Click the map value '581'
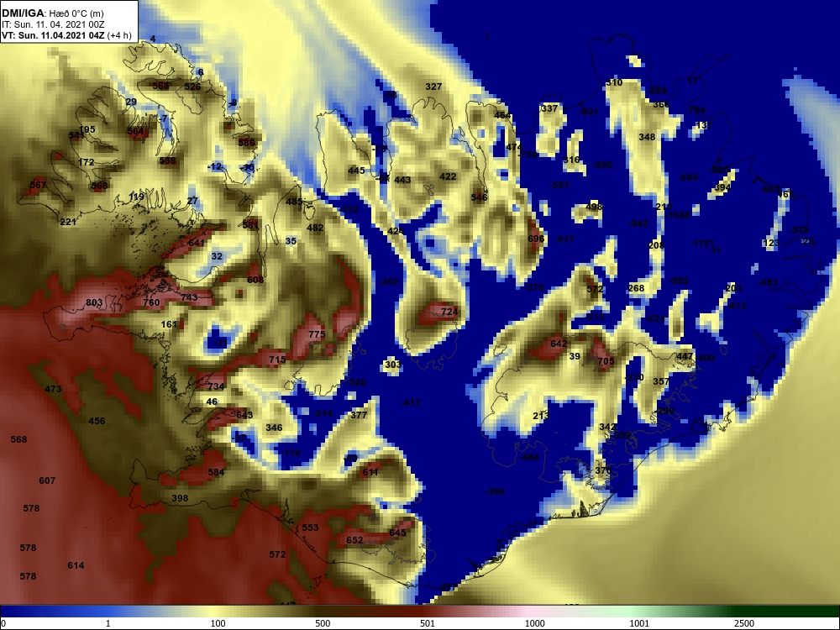The width and height of the screenshot is (840, 630). pyautogui.click(x=250, y=225)
